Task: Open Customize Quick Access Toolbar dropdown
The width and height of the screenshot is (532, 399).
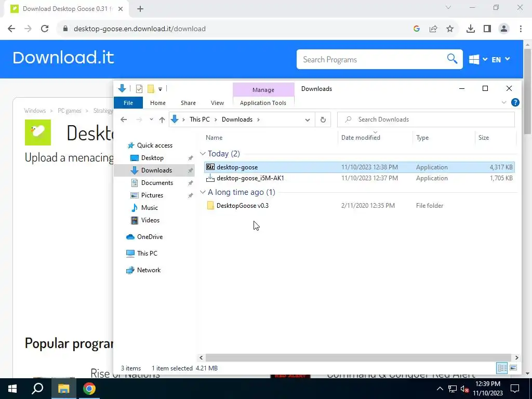Action: [160, 89]
